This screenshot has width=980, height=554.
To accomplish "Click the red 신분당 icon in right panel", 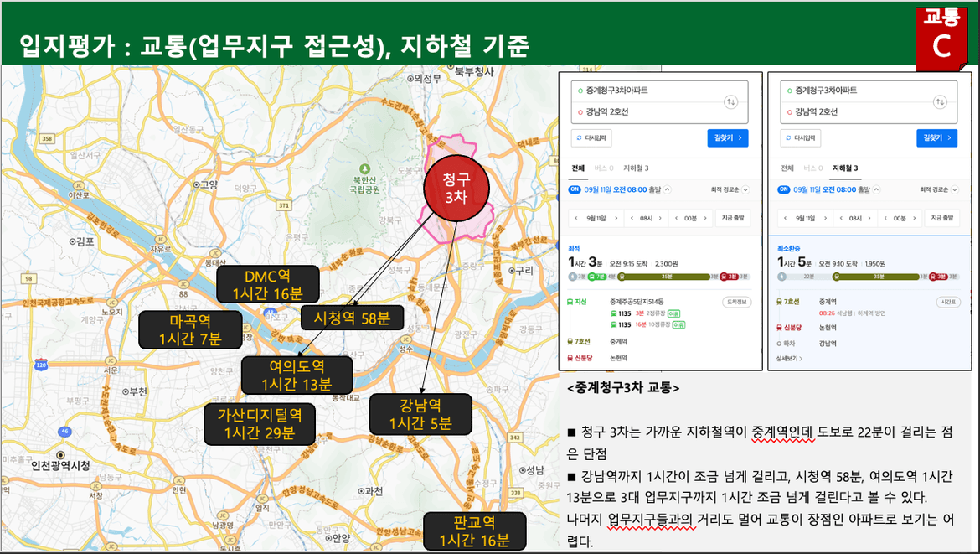I will pyautogui.click(x=779, y=328).
